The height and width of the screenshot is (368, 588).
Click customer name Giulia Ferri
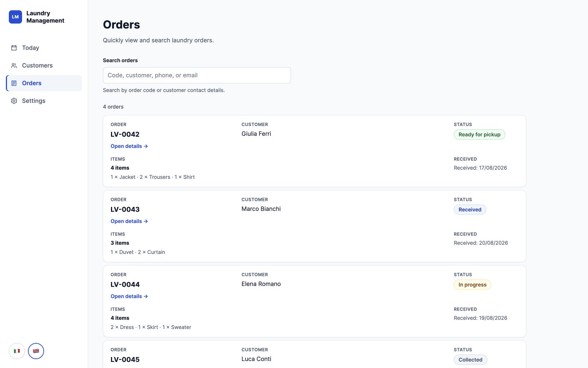256,134
